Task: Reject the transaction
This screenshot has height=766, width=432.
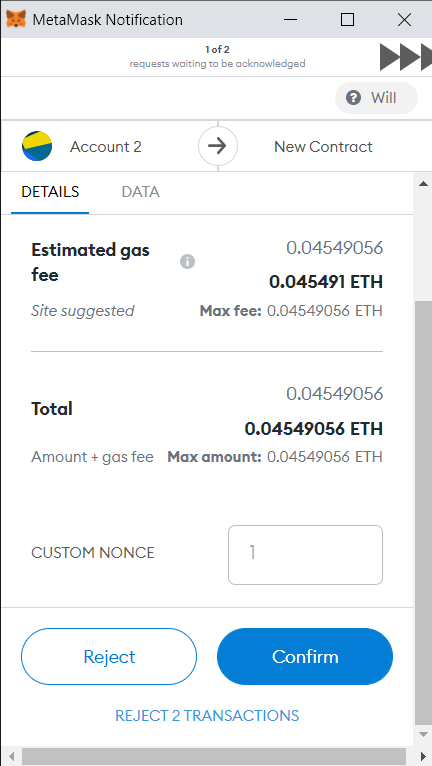Action: pos(109,656)
